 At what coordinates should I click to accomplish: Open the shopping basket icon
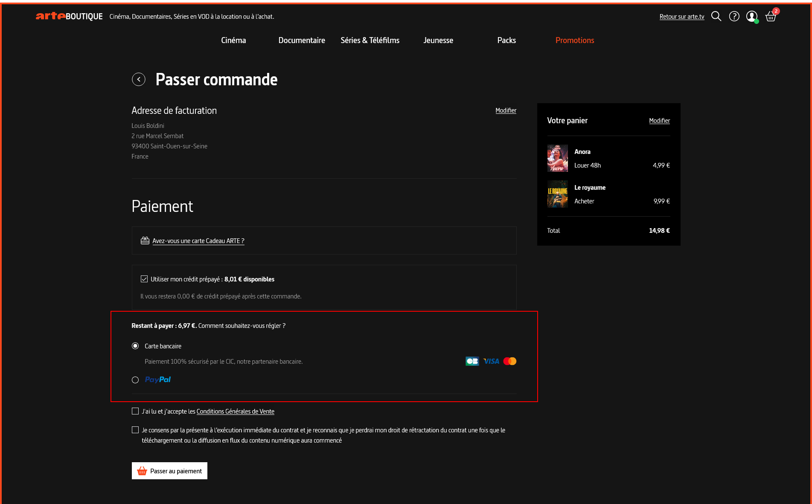pyautogui.click(x=771, y=17)
